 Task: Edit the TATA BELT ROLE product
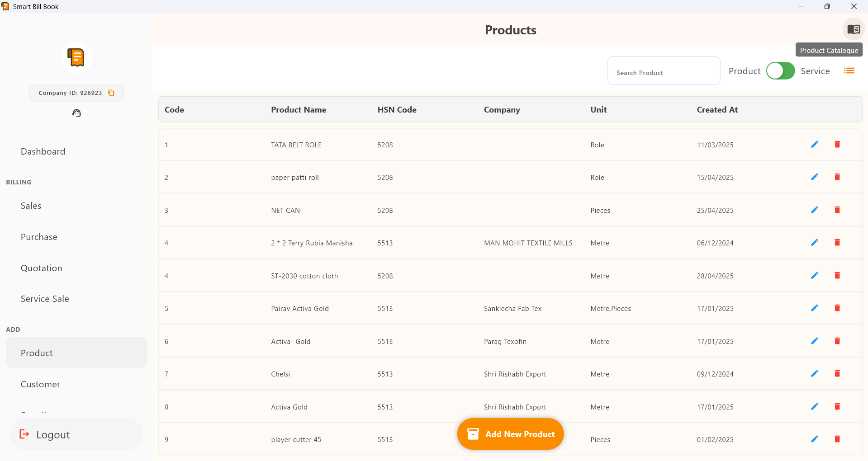(x=814, y=145)
